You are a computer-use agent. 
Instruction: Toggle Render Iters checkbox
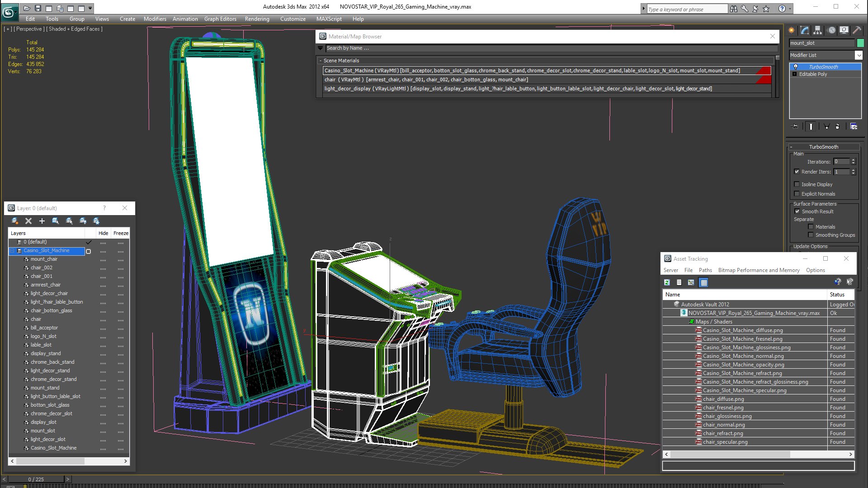797,172
